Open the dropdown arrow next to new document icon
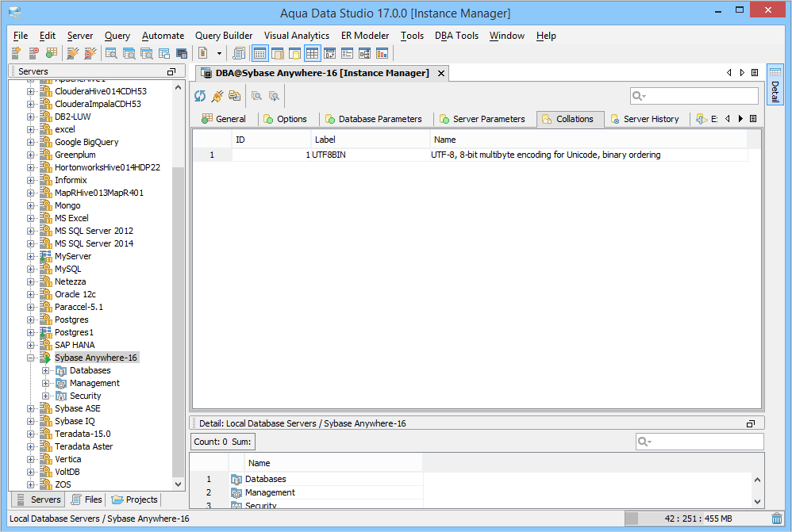The width and height of the screenshot is (792, 532). (219, 53)
